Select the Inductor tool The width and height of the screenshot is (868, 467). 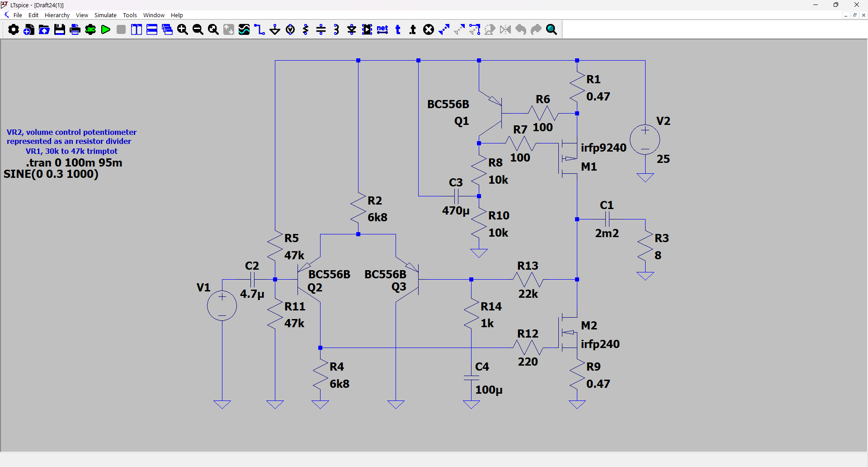[336, 30]
